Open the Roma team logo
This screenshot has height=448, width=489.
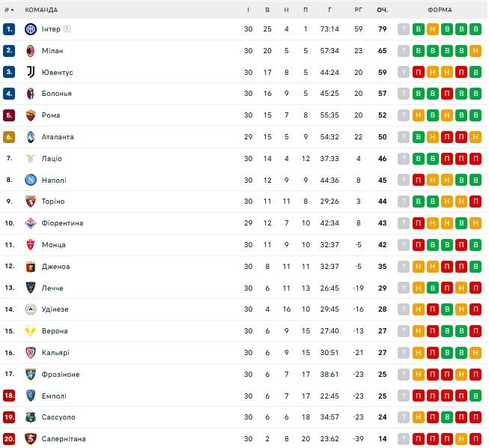(x=31, y=115)
